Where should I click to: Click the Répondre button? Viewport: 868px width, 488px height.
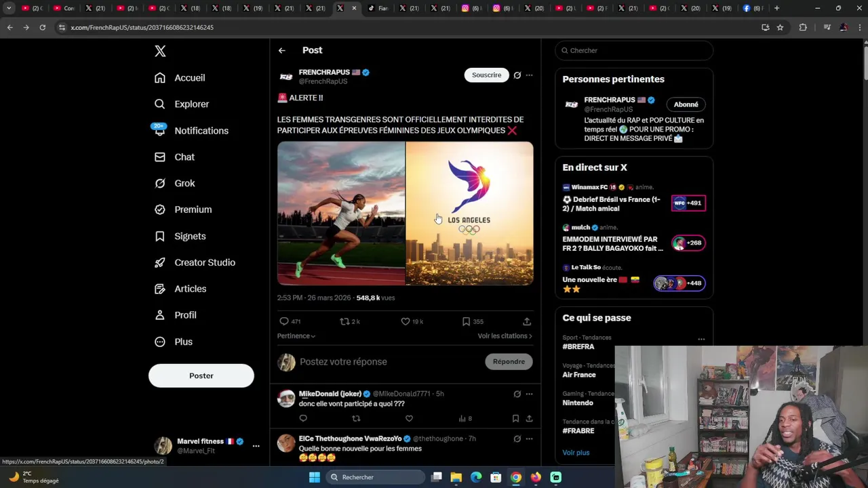(x=509, y=362)
